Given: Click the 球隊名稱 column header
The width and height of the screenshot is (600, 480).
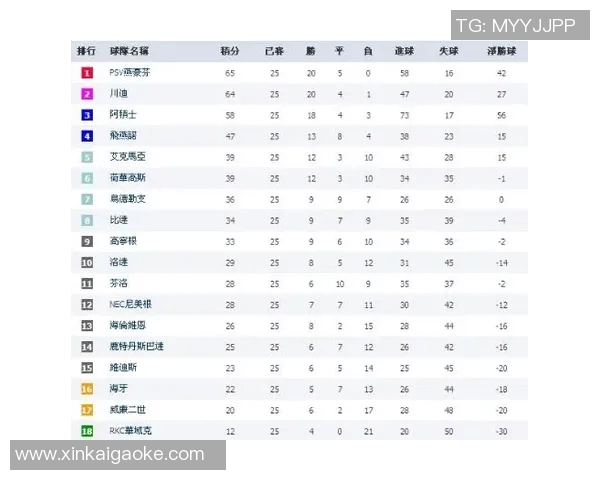Looking at the screenshot, I should click(129, 51).
